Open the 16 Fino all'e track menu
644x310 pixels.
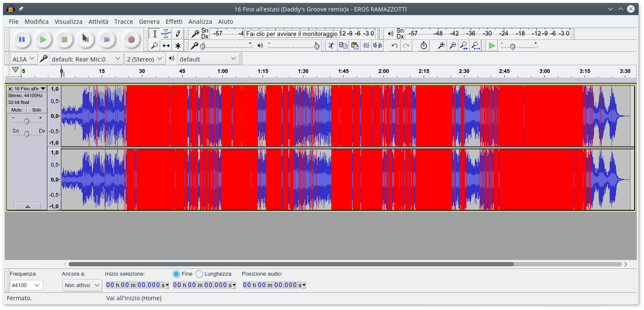pos(30,89)
